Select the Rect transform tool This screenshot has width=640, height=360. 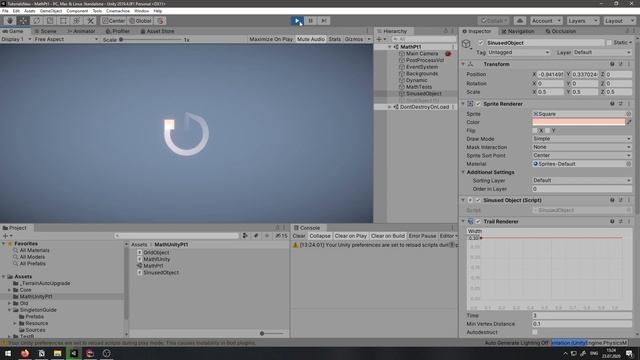tap(64, 21)
